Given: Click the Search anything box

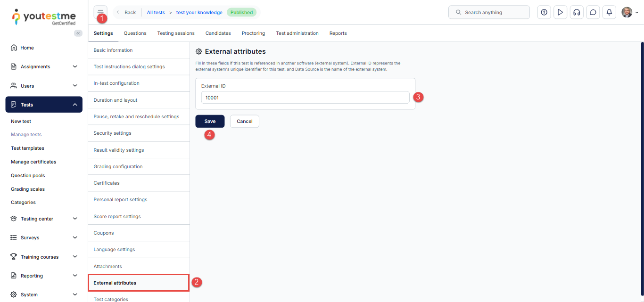Looking at the screenshot, I should [x=489, y=12].
